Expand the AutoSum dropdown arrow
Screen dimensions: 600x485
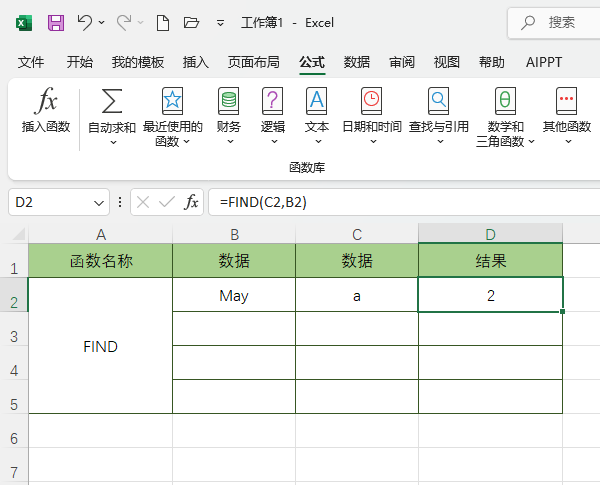pos(112,142)
